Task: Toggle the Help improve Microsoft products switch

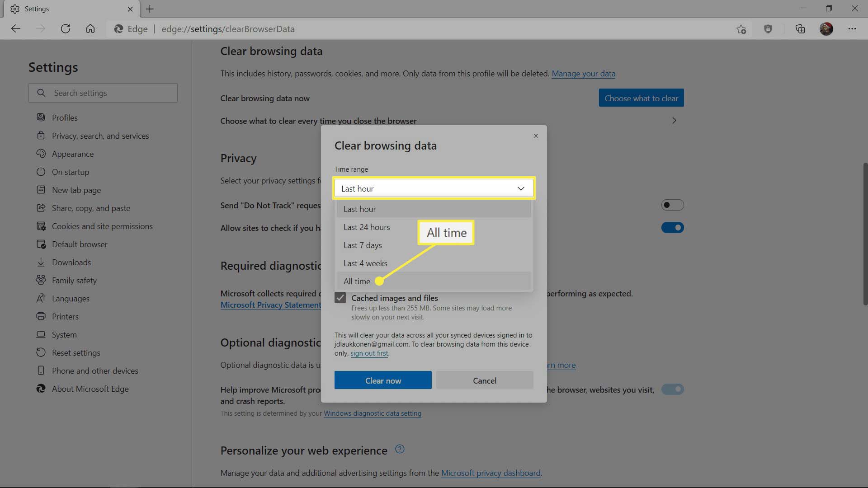Action: coord(672,389)
